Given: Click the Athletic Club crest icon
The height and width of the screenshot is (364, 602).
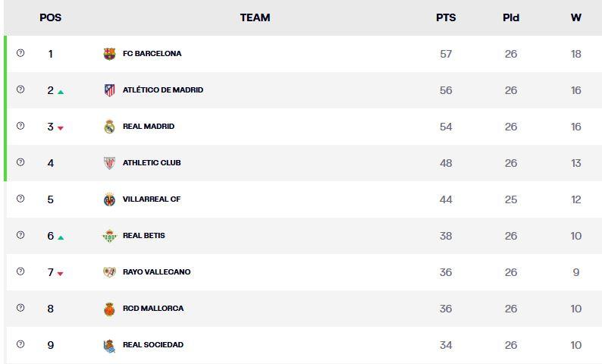Looking at the screenshot, I should [x=109, y=163].
